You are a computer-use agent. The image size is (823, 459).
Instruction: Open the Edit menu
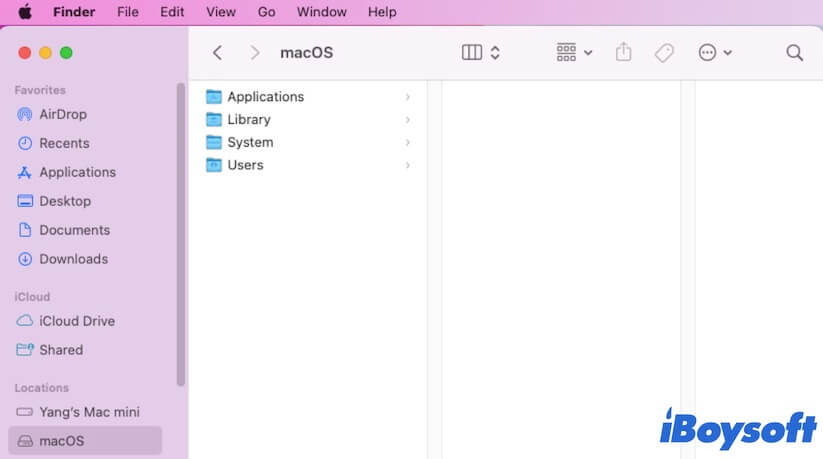pyautogui.click(x=172, y=12)
